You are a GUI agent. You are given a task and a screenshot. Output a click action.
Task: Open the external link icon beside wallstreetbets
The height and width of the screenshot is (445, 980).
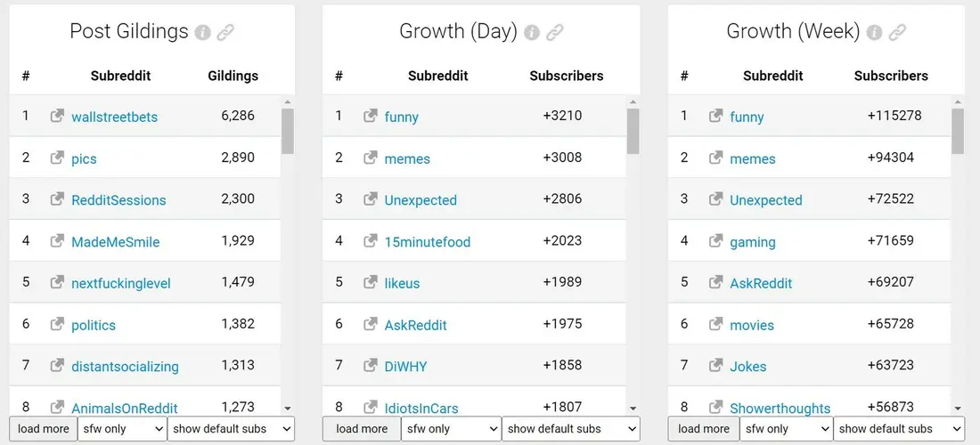[x=58, y=116]
